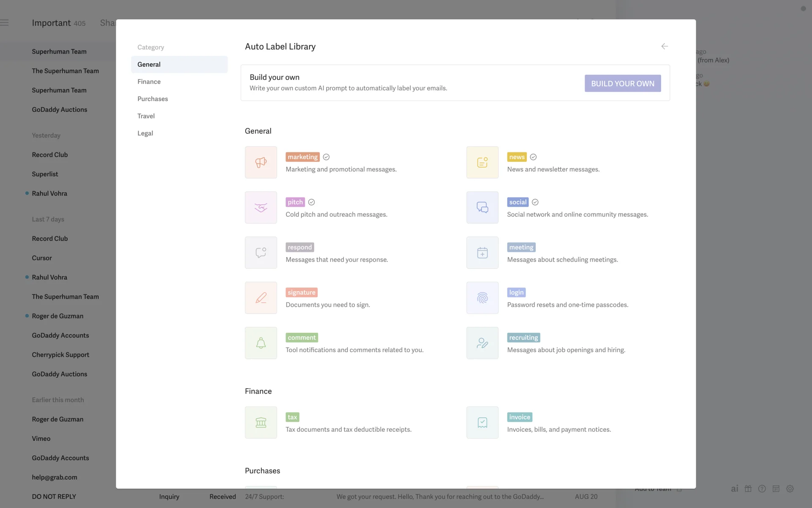Click the invoice label tag
The height and width of the screenshot is (508, 812).
pyautogui.click(x=519, y=417)
